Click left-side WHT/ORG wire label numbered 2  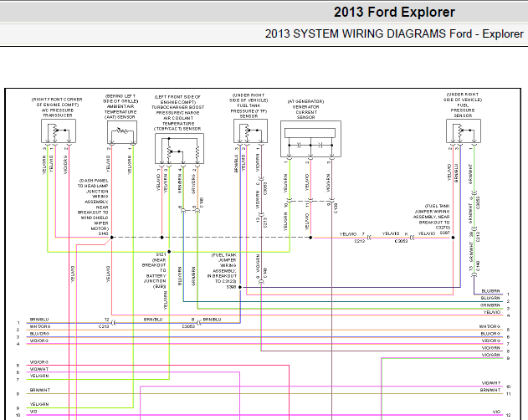pyautogui.click(x=40, y=326)
